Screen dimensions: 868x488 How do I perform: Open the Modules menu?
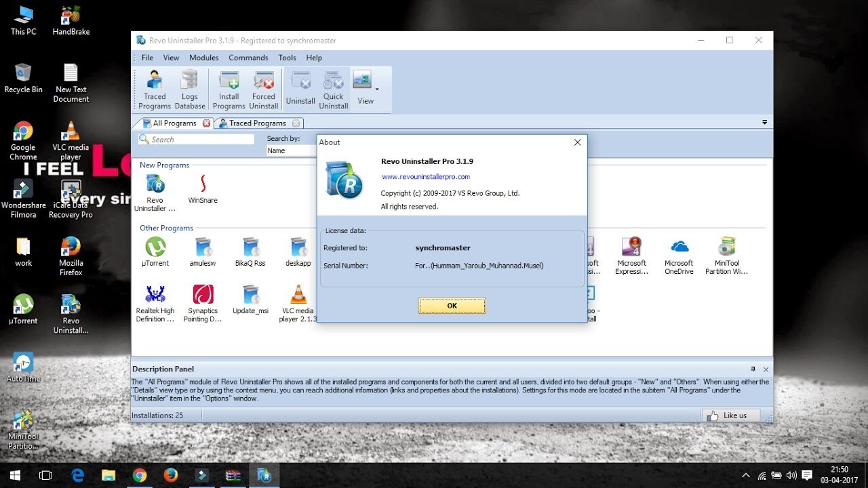click(x=203, y=58)
